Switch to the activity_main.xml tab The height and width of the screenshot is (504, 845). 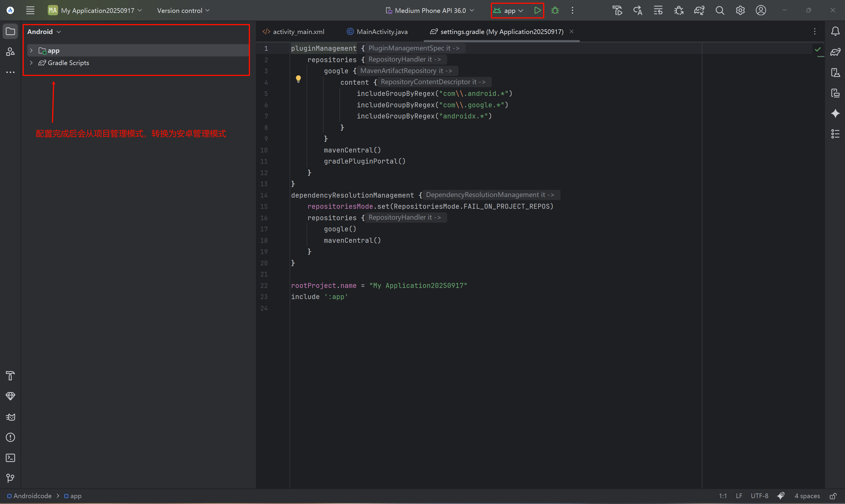(294, 32)
